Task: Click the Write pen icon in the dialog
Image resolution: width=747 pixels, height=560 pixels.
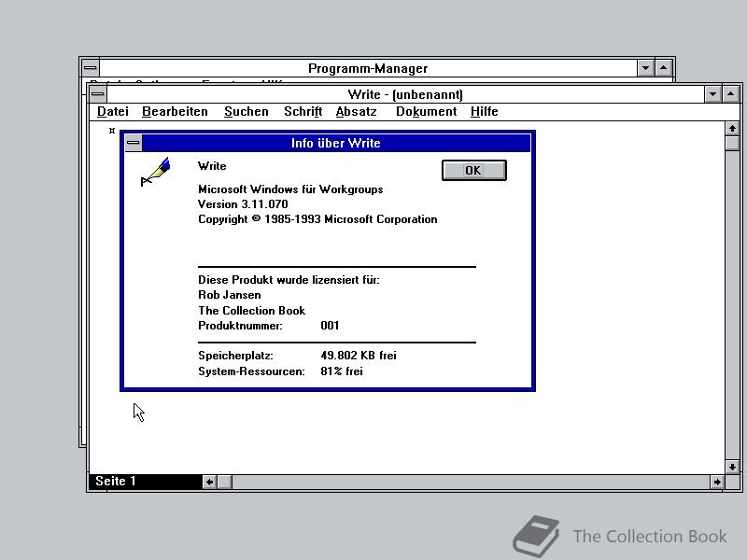Action: [x=155, y=172]
